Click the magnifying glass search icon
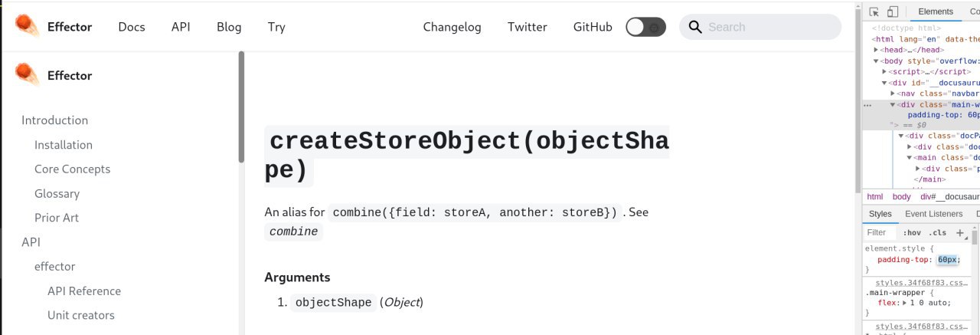This screenshot has width=980, height=335. pyautogui.click(x=695, y=27)
